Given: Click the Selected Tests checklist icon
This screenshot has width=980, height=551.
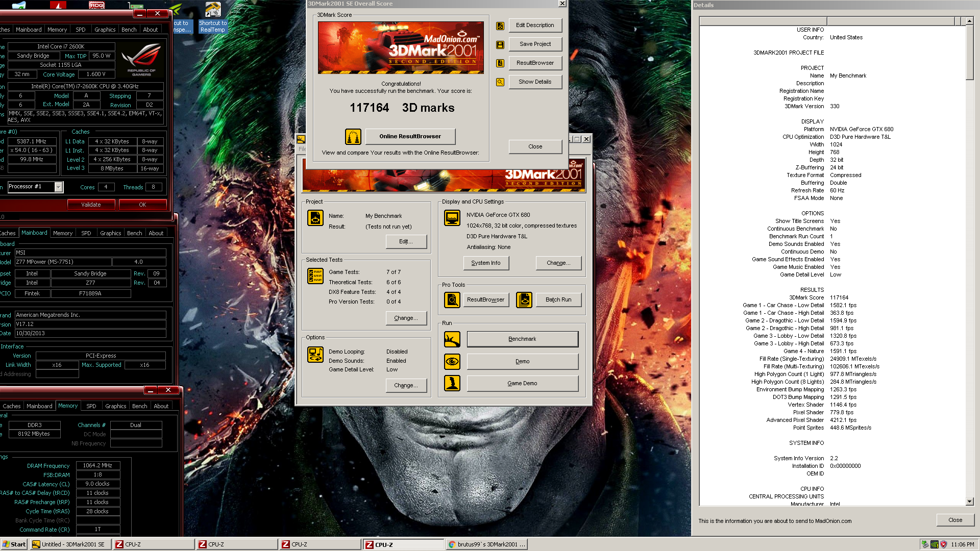Looking at the screenshot, I should pyautogui.click(x=315, y=276).
